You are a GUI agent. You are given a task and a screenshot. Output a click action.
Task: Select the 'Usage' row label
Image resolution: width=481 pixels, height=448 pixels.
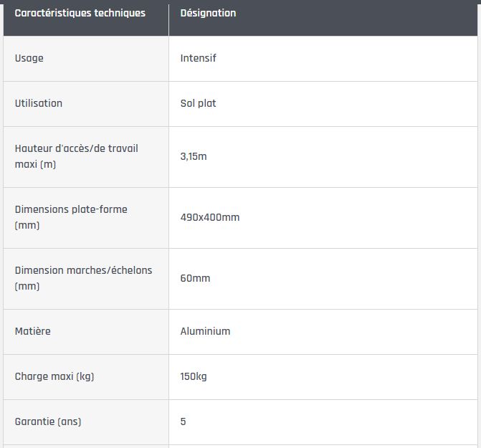click(29, 58)
